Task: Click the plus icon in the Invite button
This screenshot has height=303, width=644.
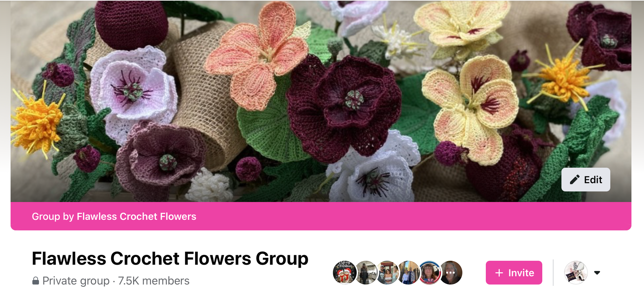Action: (499, 273)
